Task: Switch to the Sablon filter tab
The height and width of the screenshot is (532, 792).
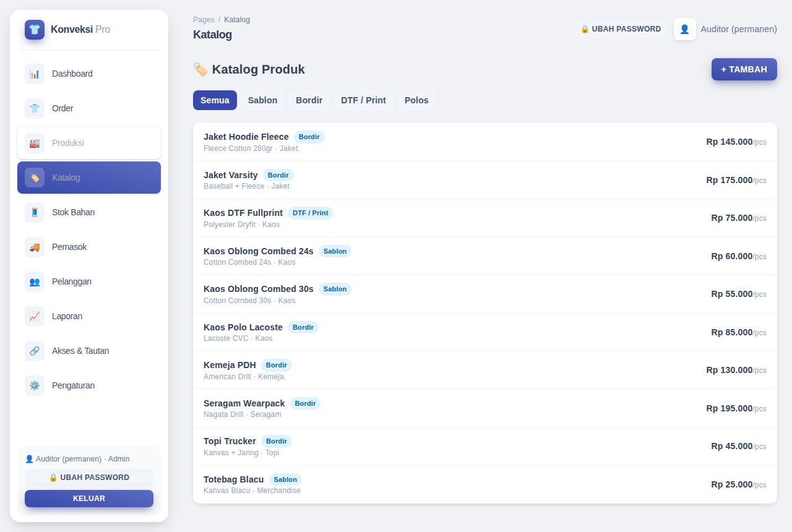Action: point(262,100)
